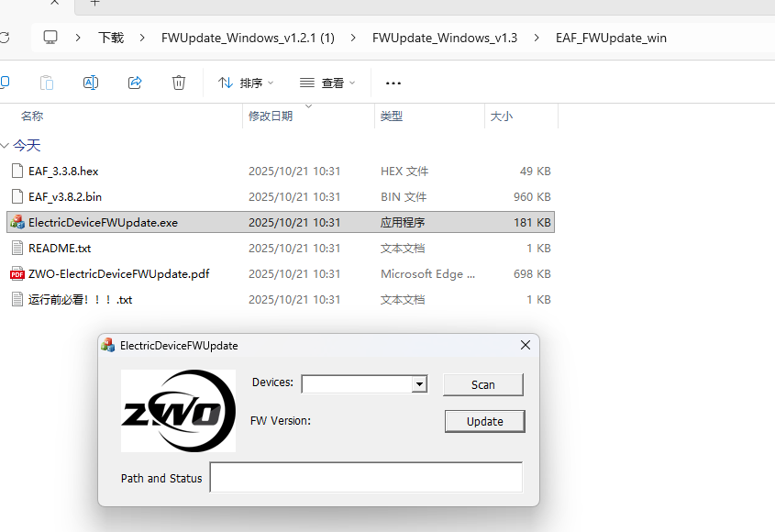Click the share icon in the toolbar
The width and height of the screenshot is (775, 532).
pos(135,83)
